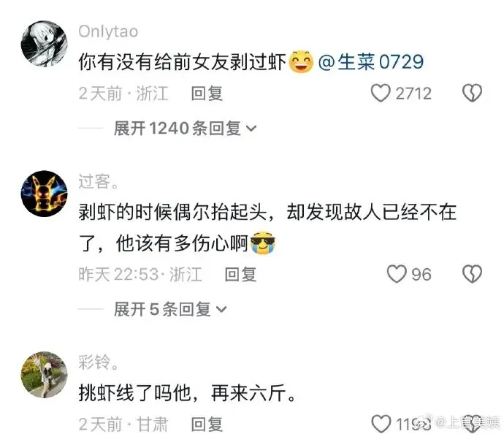Dislike Onlytao's comment using broken heart
The height and width of the screenshot is (434, 504).
tap(472, 94)
